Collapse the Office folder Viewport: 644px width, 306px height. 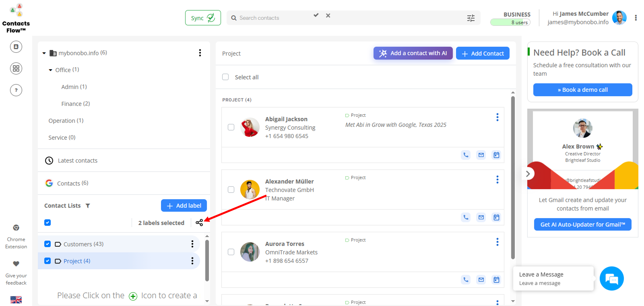[x=51, y=70]
